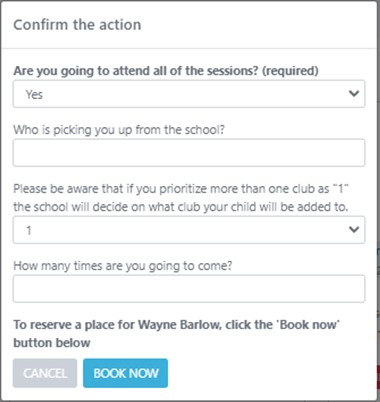
Task: Click the reserve a place instruction text
Action: (176, 334)
